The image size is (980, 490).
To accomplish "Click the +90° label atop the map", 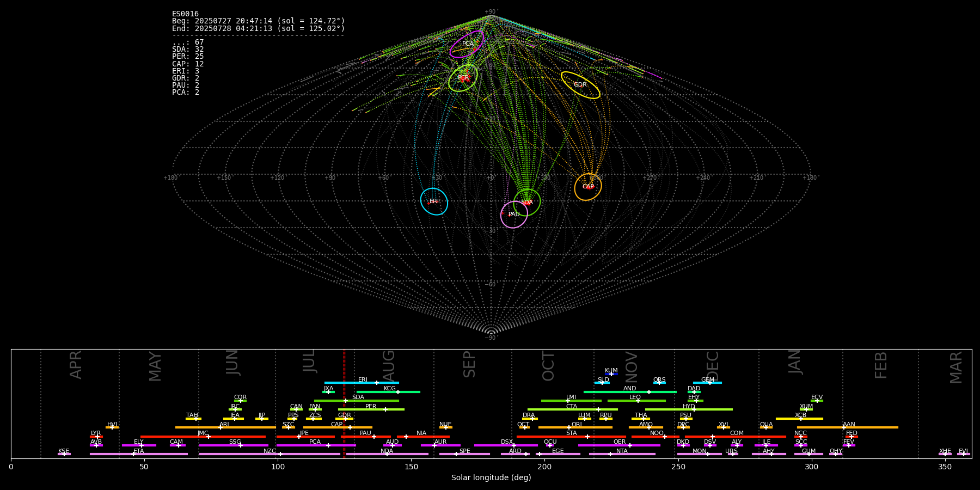I will tap(491, 12).
